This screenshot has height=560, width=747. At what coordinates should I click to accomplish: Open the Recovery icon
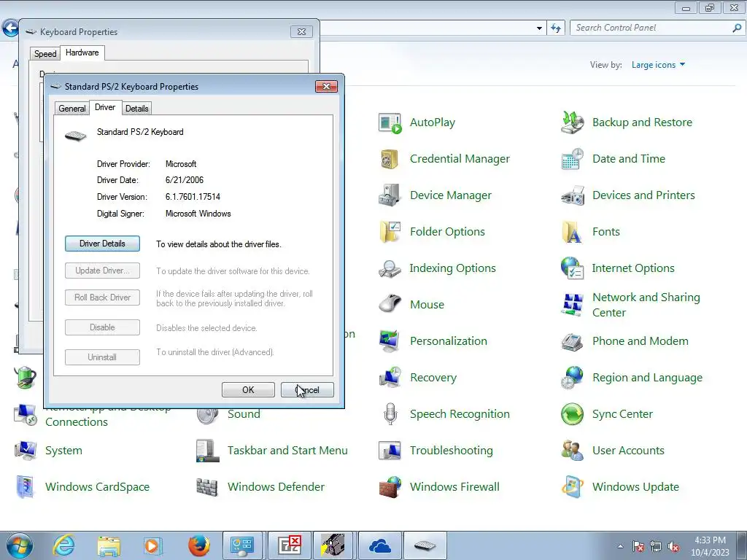(390, 378)
